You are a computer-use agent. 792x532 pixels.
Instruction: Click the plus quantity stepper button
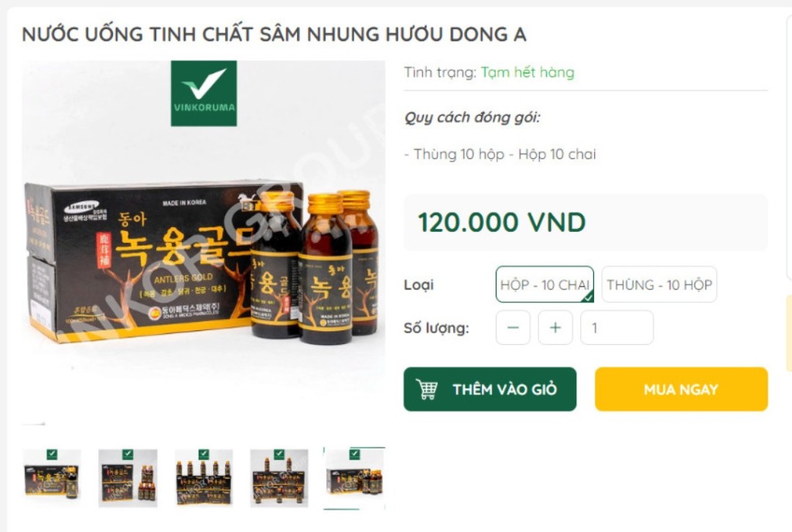point(555,328)
